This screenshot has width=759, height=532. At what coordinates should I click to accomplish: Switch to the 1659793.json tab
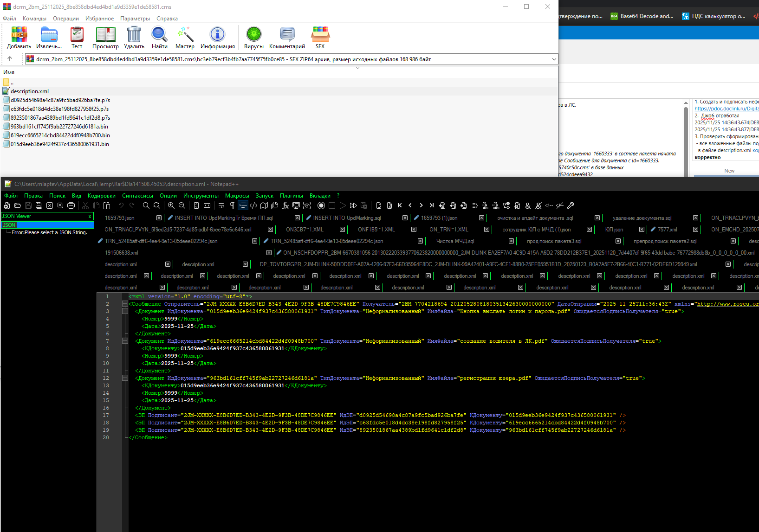click(119, 218)
